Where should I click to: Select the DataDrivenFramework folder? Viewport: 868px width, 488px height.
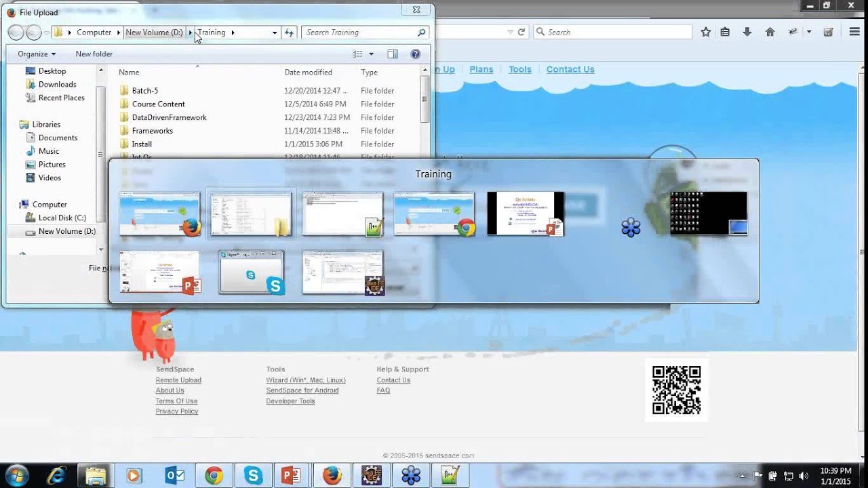[169, 118]
